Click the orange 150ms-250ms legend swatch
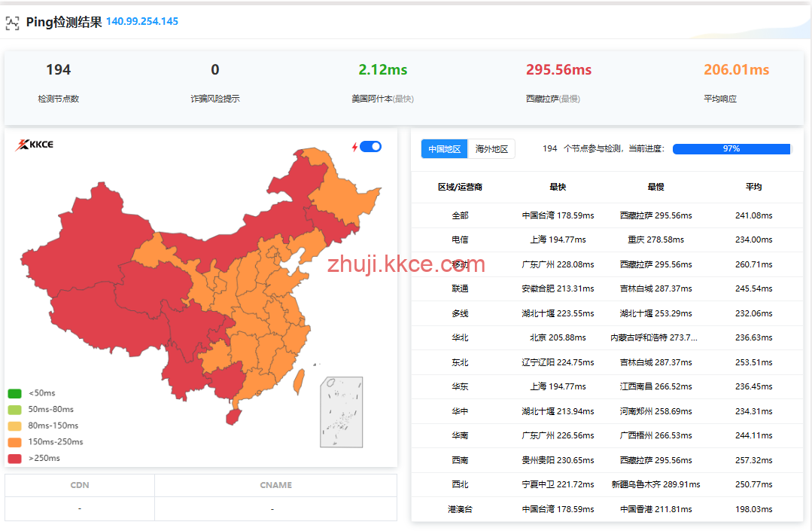 tap(15, 442)
